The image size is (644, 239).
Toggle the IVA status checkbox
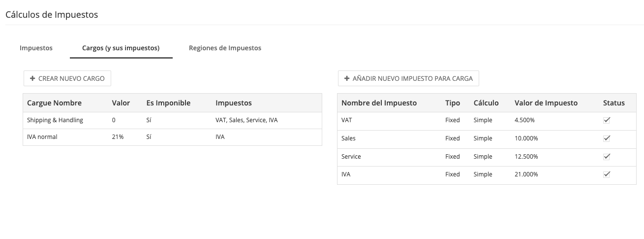coord(607,174)
